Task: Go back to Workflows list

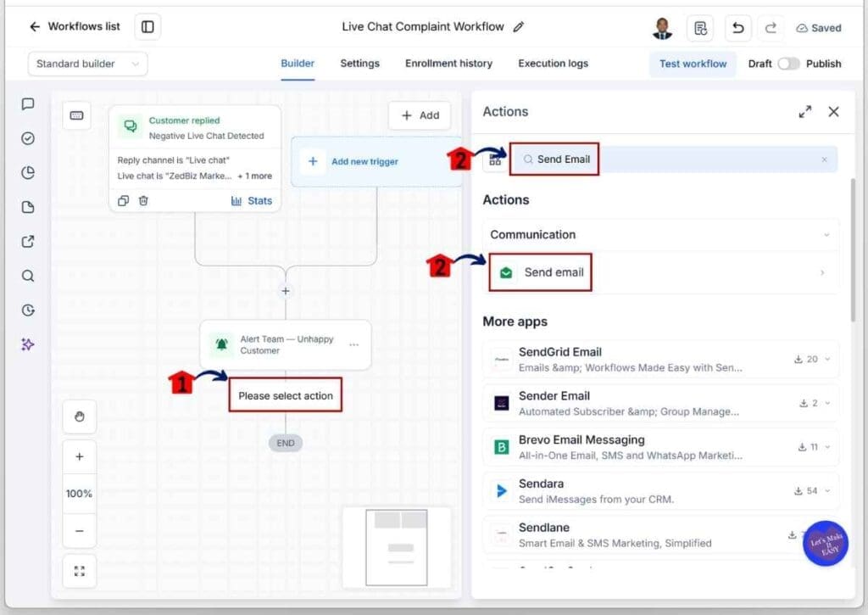Action: coord(75,26)
